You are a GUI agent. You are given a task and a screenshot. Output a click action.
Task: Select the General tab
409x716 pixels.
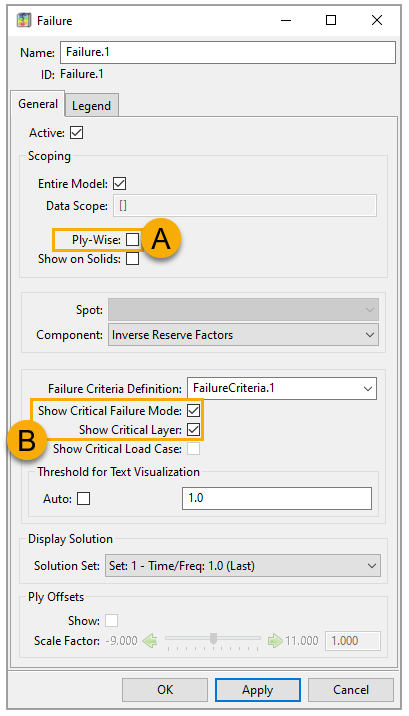tap(38, 104)
